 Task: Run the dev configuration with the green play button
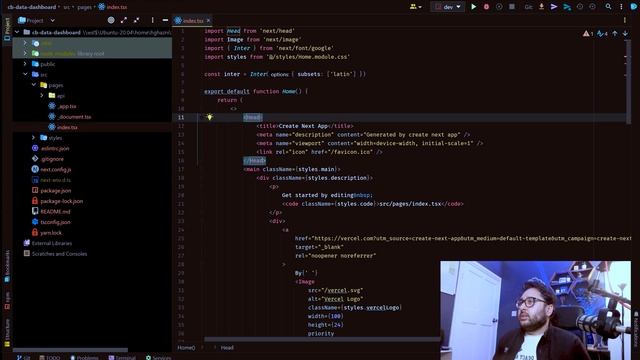tap(473, 7)
